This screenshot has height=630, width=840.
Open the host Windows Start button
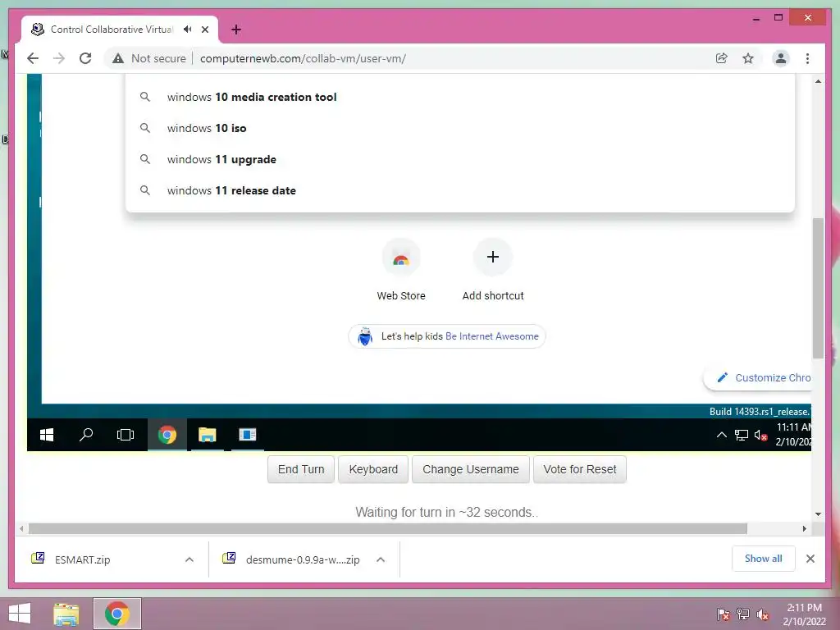tap(20, 614)
